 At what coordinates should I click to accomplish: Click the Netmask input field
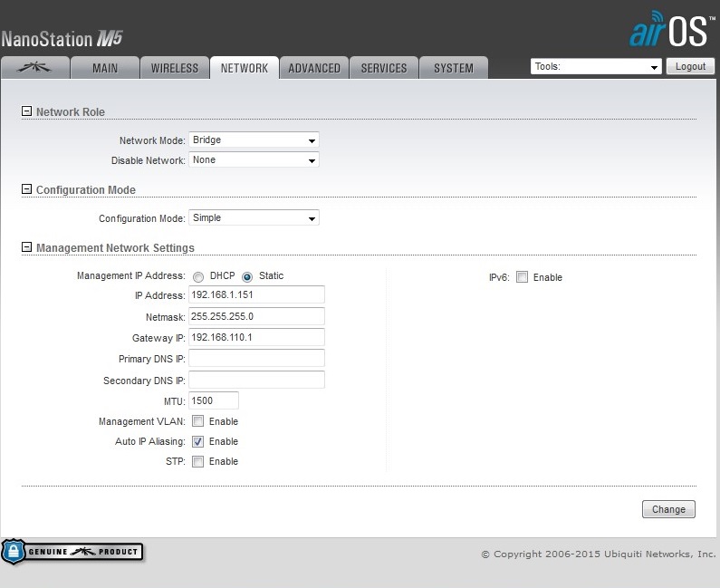[x=256, y=316]
